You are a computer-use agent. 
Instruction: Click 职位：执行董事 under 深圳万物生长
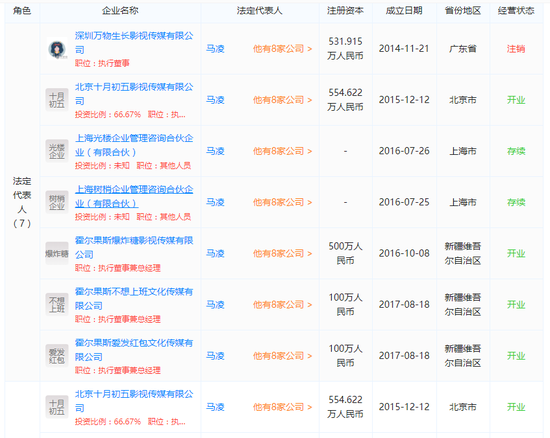(x=102, y=63)
